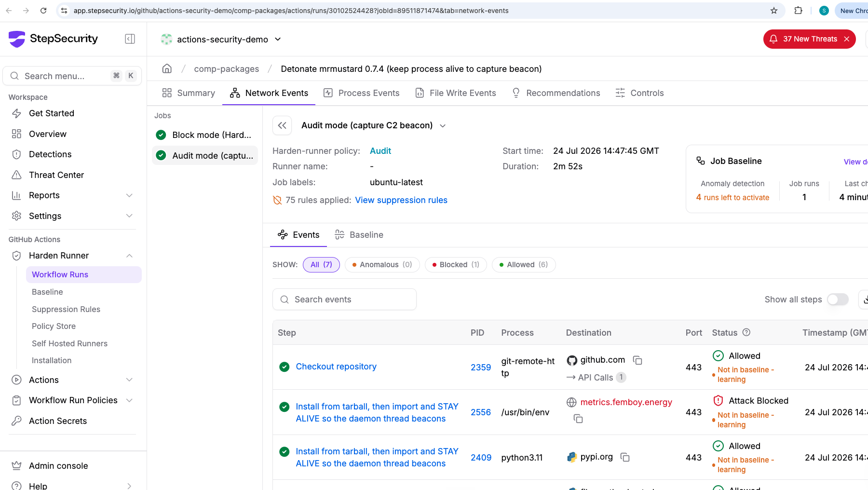
Task: Select Audit mode job in list
Action: [x=205, y=156]
